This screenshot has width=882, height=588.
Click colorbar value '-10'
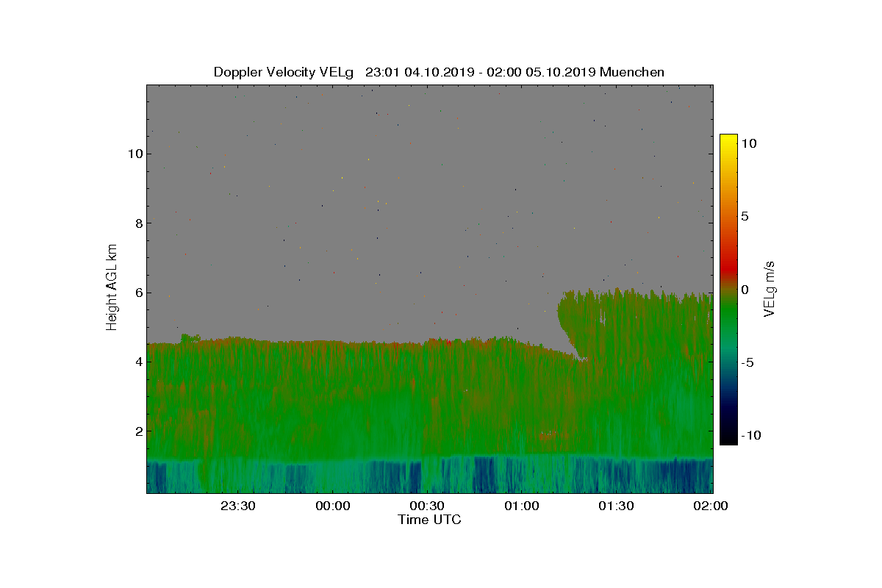click(750, 435)
